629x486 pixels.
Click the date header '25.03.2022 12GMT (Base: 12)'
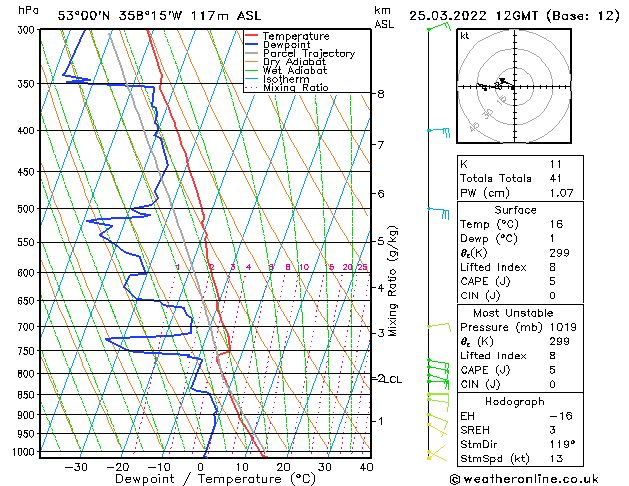coord(514,16)
